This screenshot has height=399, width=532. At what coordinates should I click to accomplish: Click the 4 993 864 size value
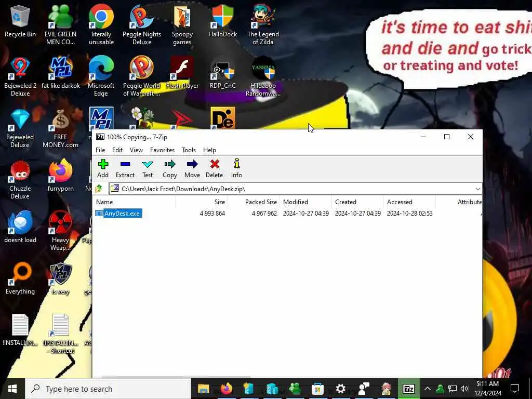[x=212, y=214]
